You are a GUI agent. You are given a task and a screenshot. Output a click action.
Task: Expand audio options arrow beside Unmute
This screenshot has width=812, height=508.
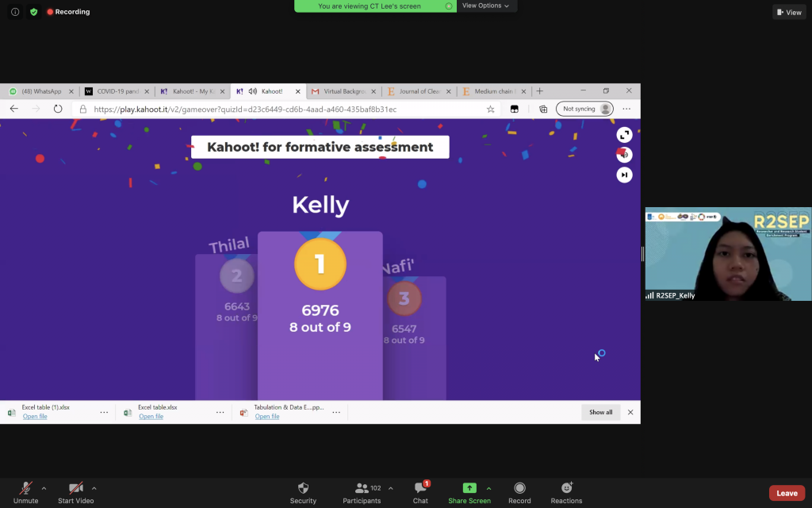[x=44, y=488]
